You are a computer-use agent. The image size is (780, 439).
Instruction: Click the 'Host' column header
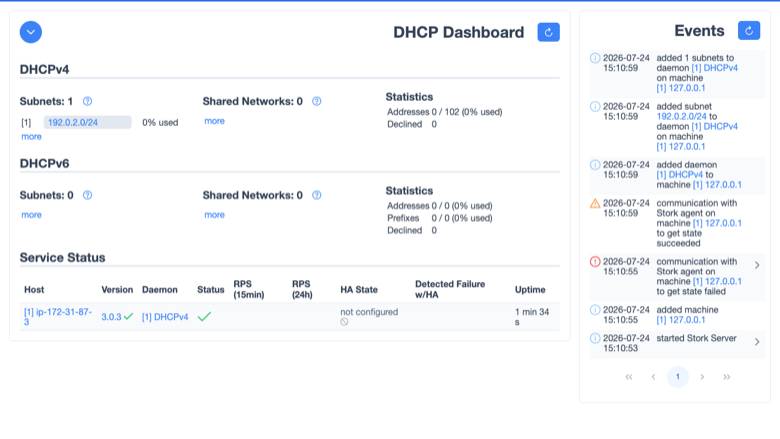pyautogui.click(x=34, y=289)
